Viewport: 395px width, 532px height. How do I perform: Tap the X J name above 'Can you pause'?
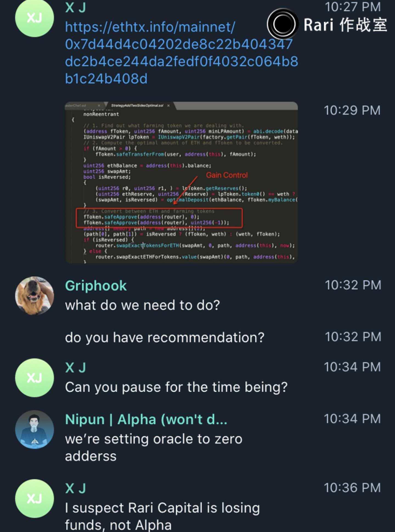coord(76,368)
